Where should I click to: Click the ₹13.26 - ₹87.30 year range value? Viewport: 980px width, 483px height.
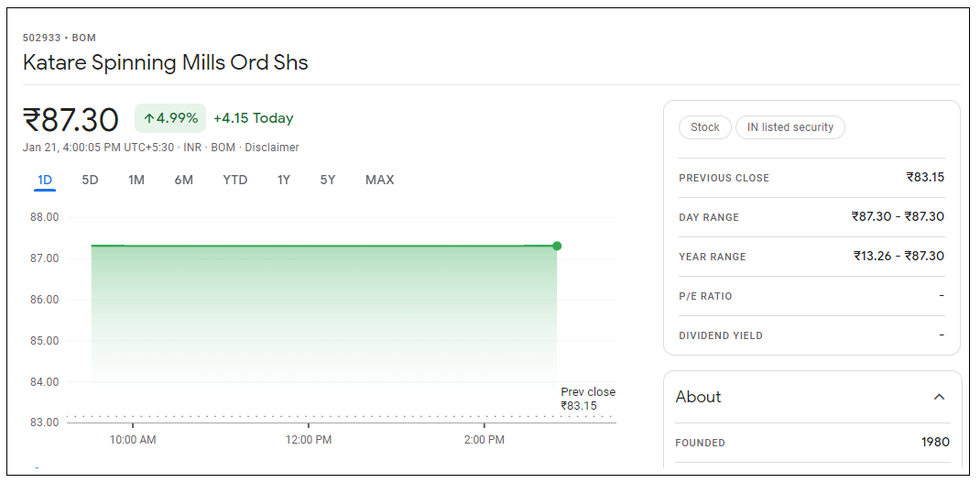tap(898, 256)
